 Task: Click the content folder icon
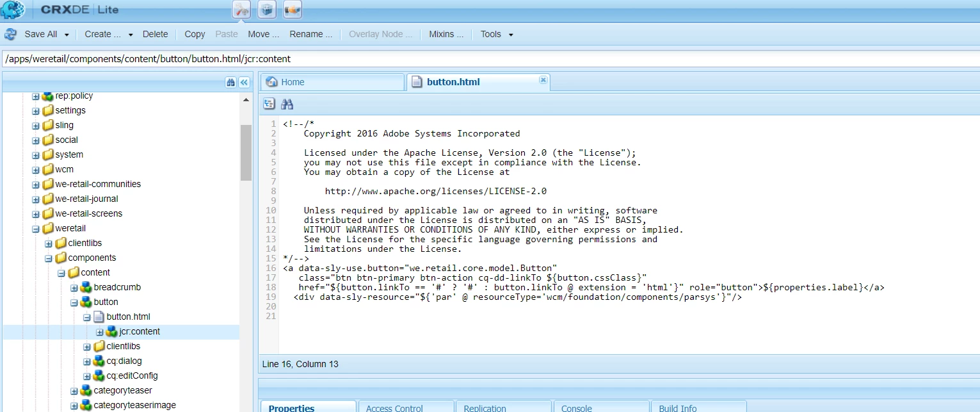(74, 272)
